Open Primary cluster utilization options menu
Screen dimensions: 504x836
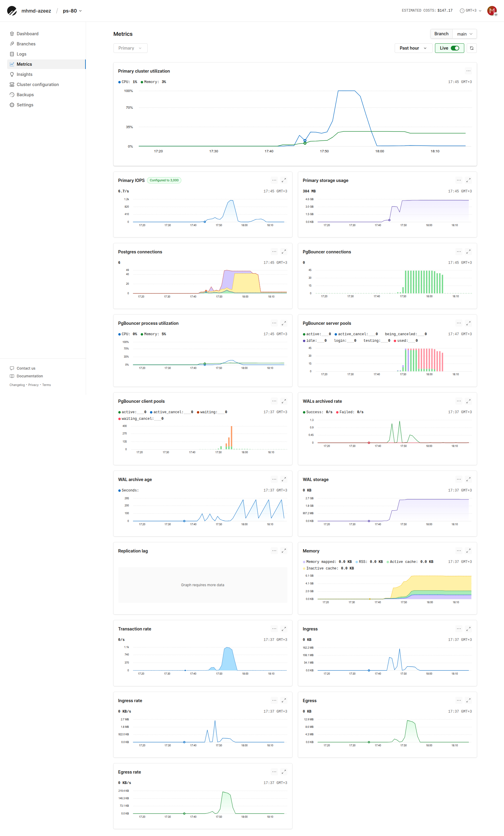[x=468, y=71]
